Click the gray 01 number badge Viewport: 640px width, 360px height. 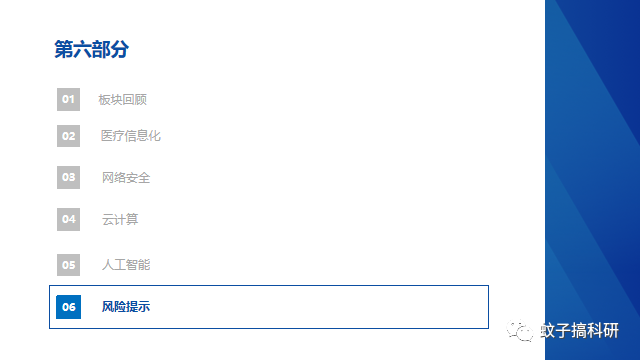[68, 99]
